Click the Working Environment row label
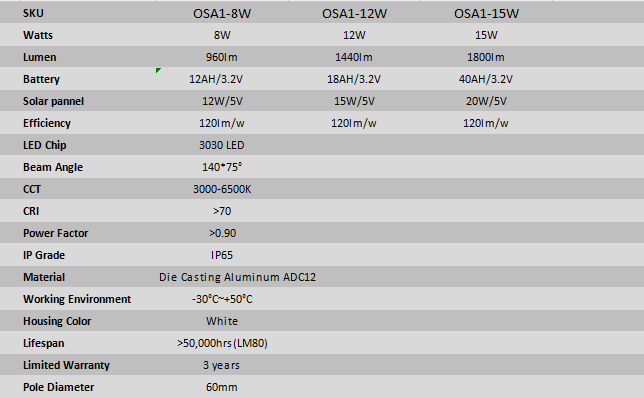644x398 pixels. click(x=77, y=299)
